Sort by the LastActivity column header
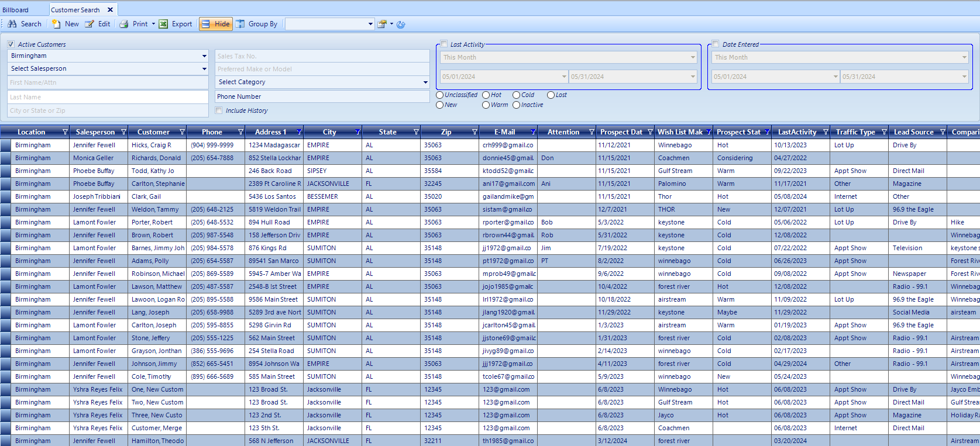 point(796,132)
